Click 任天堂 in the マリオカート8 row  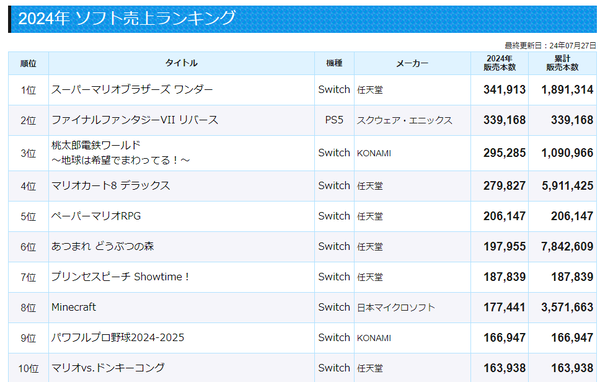(x=370, y=186)
